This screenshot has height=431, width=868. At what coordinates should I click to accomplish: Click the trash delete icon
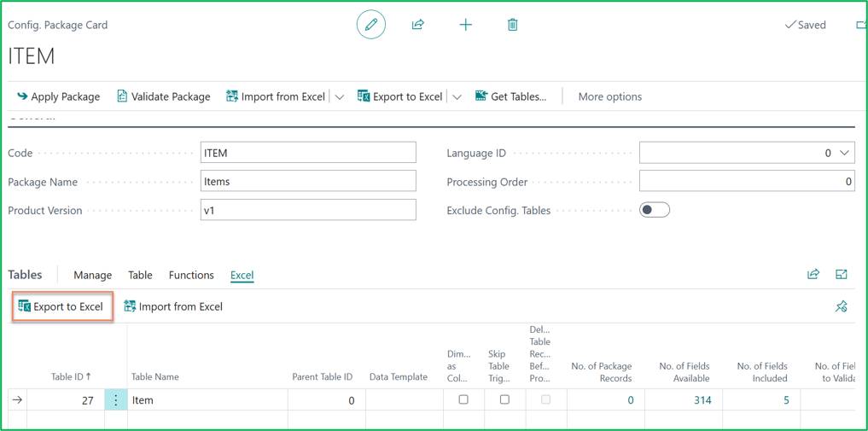(513, 25)
